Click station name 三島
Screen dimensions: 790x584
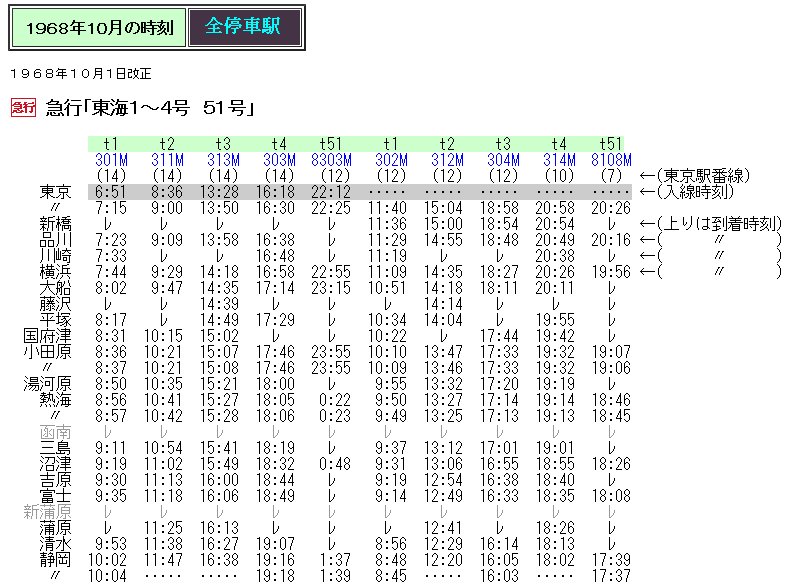[55, 448]
